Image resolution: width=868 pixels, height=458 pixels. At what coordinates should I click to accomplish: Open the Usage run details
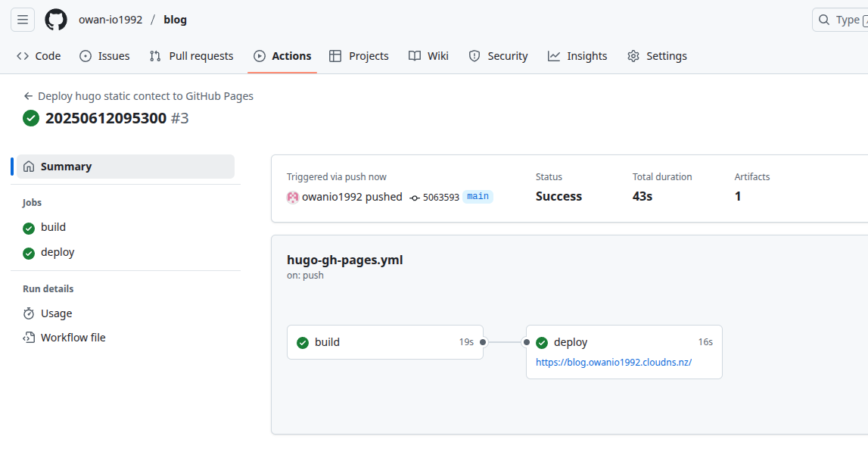(x=56, y=313)
